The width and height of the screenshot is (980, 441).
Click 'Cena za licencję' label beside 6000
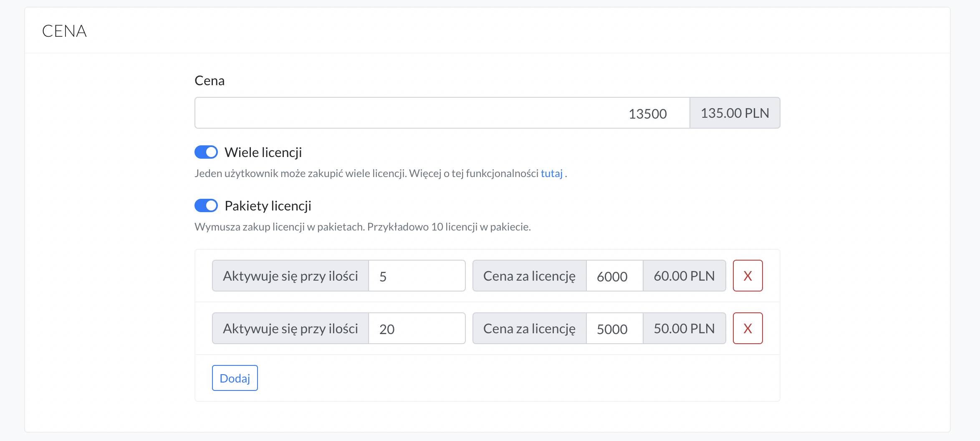coord(529,276)
